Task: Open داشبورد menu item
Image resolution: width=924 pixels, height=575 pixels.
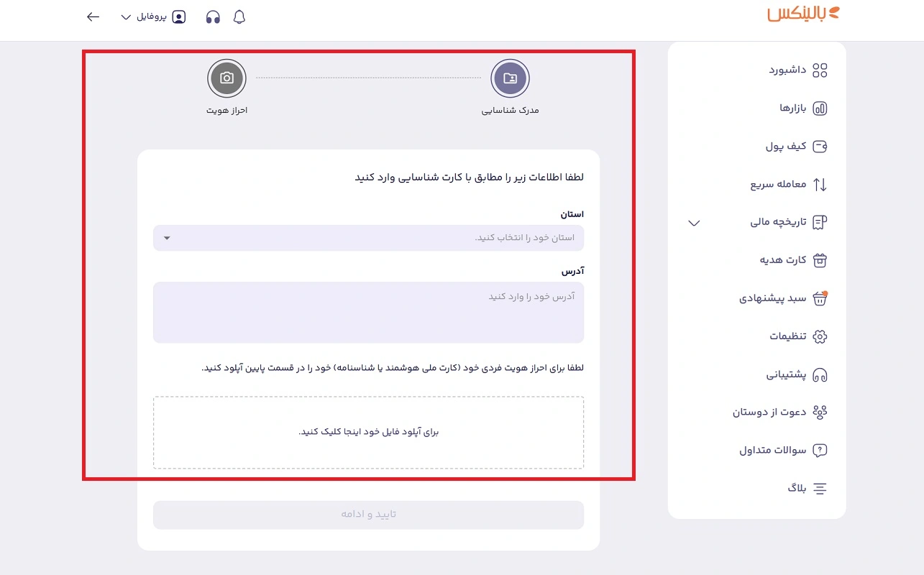Action: [x=787, y=70]
